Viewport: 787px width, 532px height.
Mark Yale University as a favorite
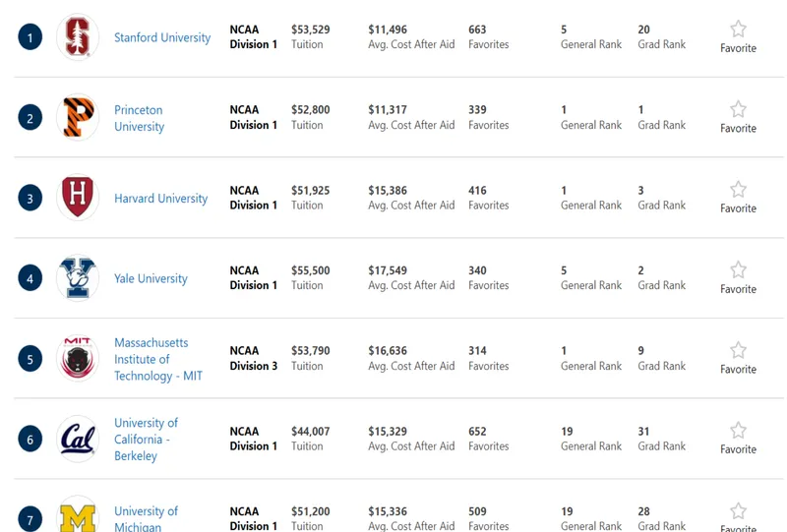[x=738, y=270]
